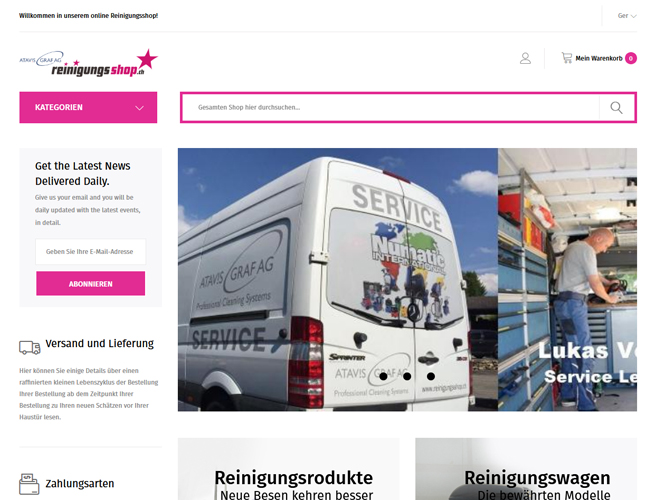The image size is (656, 500).
Task: Open the Ger language selector
Action: coord(627,16)
